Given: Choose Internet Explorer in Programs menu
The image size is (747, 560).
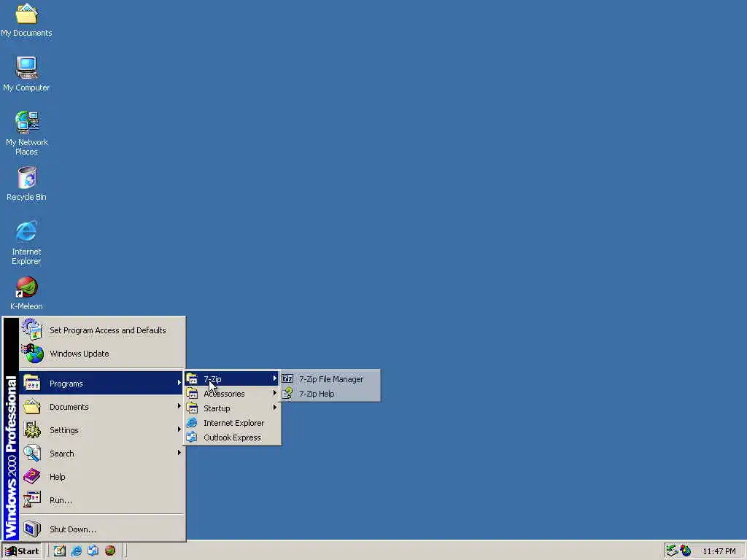Looking at the screenshot, I should [x=232, y=423].
